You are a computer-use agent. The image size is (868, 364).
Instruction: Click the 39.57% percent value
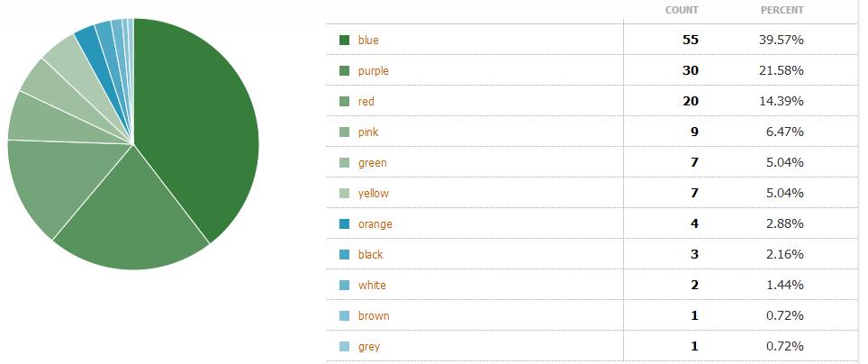(x=781, y=40)
